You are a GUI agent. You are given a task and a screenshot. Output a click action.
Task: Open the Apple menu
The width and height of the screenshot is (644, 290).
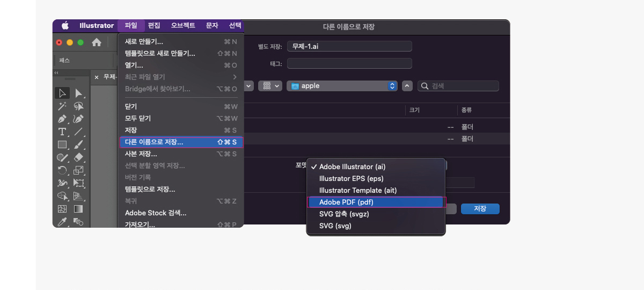coord(65,25)
